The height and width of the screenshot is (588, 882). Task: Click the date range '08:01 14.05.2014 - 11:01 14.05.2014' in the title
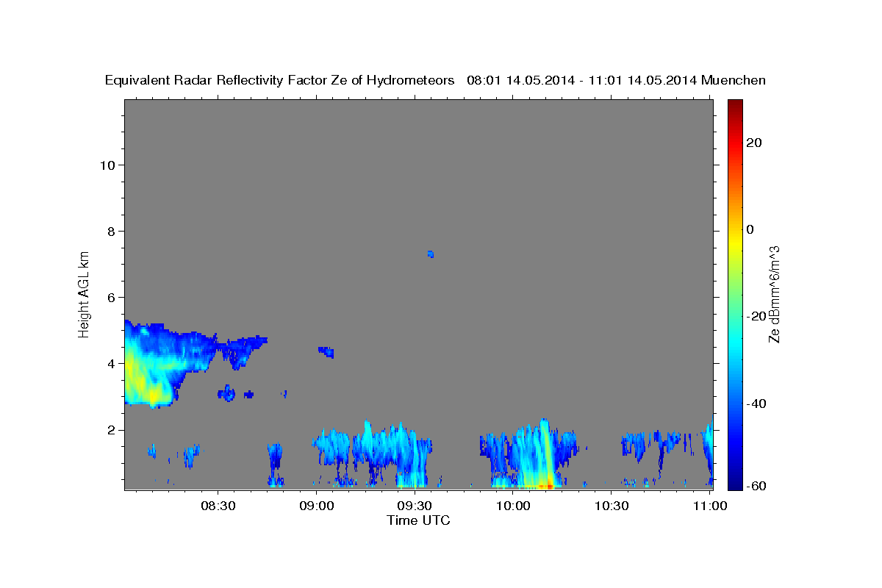coord(581,81)
